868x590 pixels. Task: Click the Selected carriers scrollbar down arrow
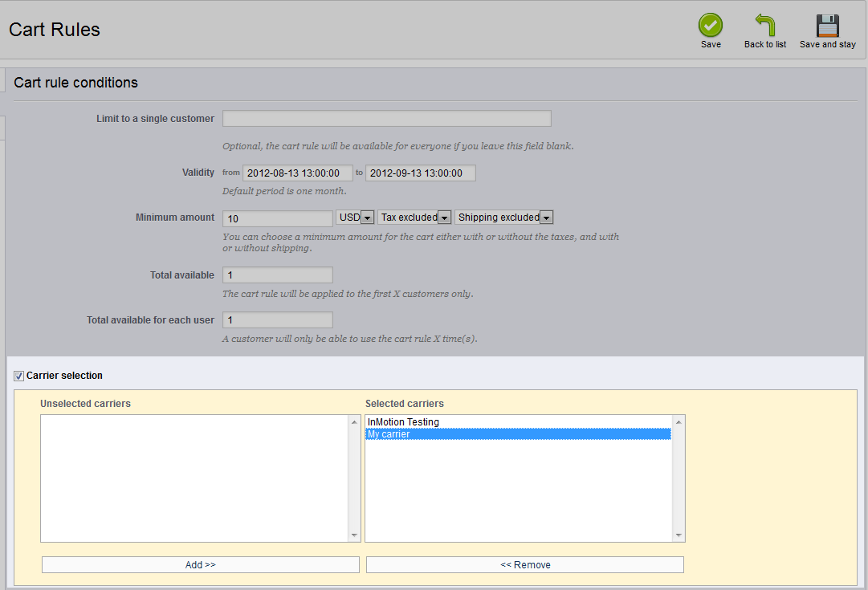click(679, 535)
